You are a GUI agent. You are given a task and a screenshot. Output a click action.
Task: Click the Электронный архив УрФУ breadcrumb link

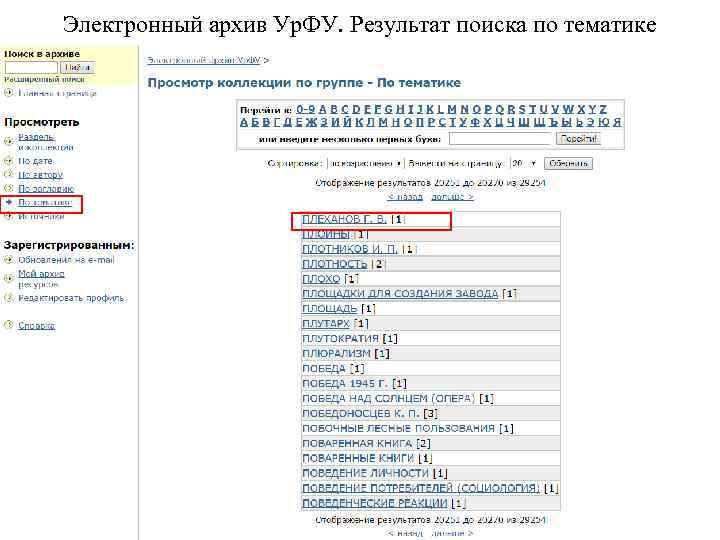tap(204, 60)
